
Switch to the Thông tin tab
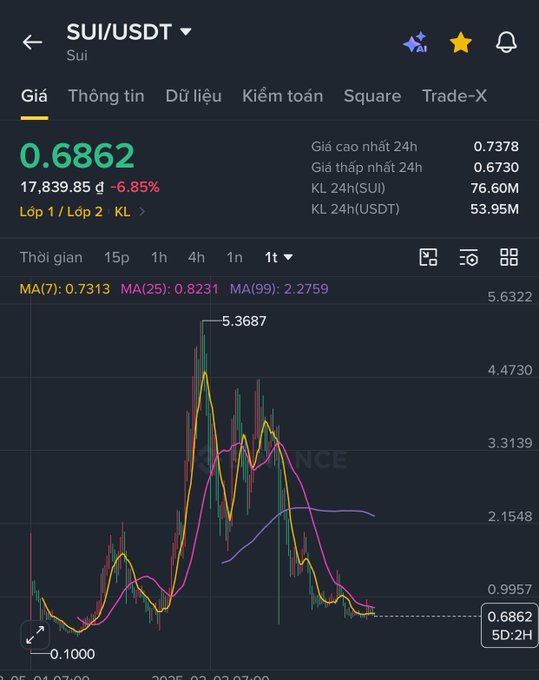(106, 96)
